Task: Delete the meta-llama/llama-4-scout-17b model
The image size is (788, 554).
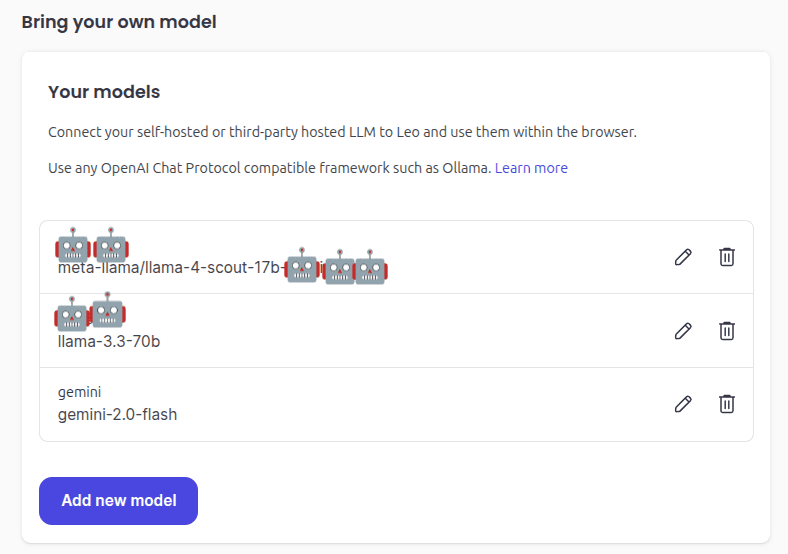Action: click(727, 257)
